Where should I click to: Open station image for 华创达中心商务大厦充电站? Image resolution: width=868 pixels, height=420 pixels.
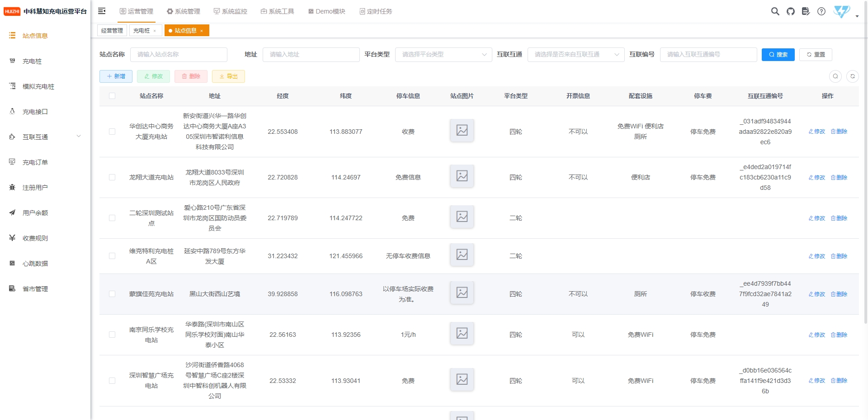(x=462, y=131)
